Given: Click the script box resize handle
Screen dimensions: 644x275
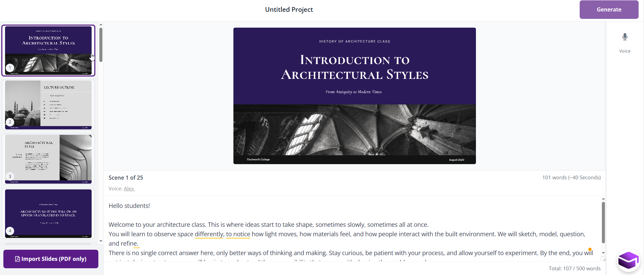Looking at the screenshot, I should [x=603, y=259].
